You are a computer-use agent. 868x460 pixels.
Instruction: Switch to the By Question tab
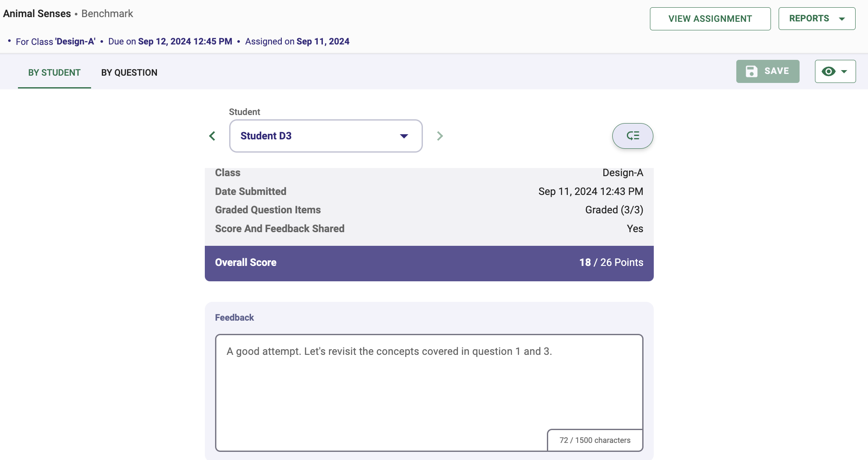(129, 73)
